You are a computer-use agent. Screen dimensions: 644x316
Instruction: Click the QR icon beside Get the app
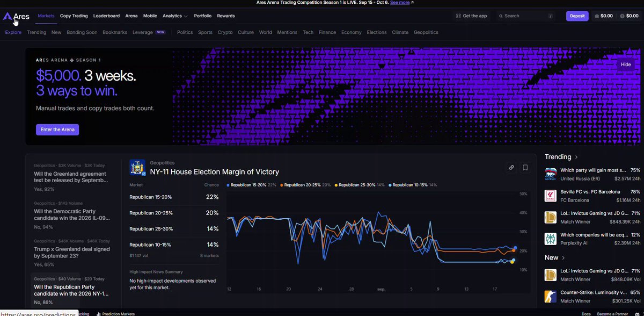coord(458,16)
